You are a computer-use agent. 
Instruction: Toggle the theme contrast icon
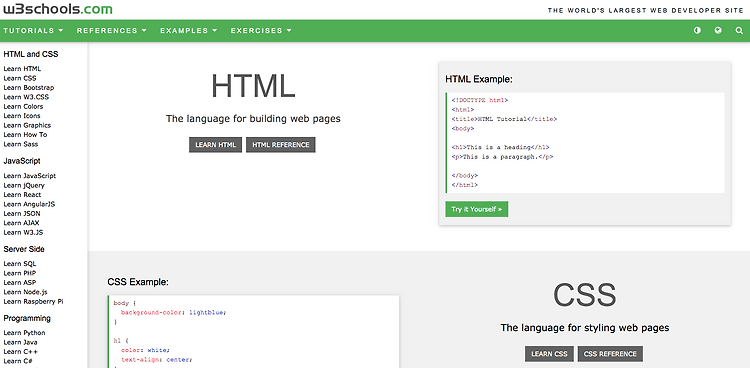[x=697, y=30]
